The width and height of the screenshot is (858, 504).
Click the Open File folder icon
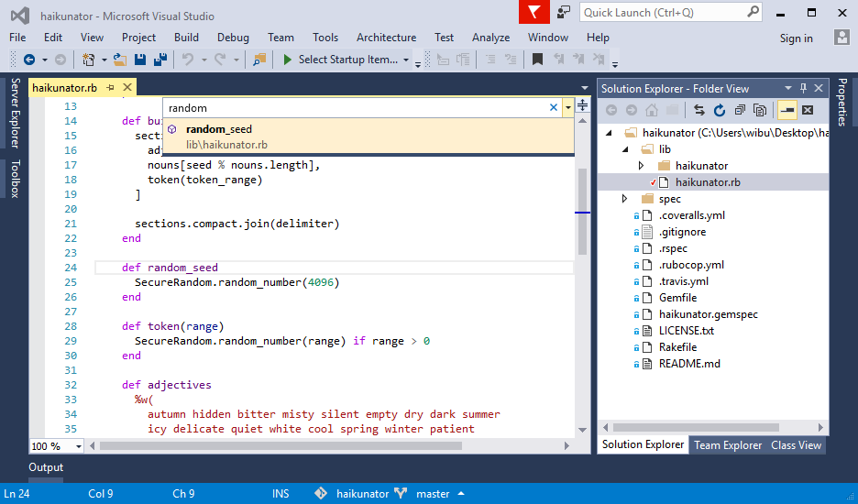119,60
